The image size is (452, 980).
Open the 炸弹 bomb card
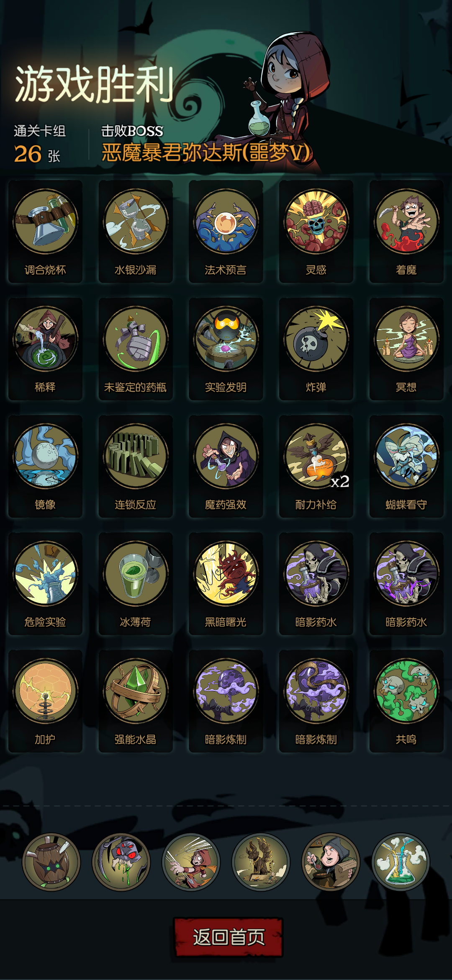click(x=316, y=349)
